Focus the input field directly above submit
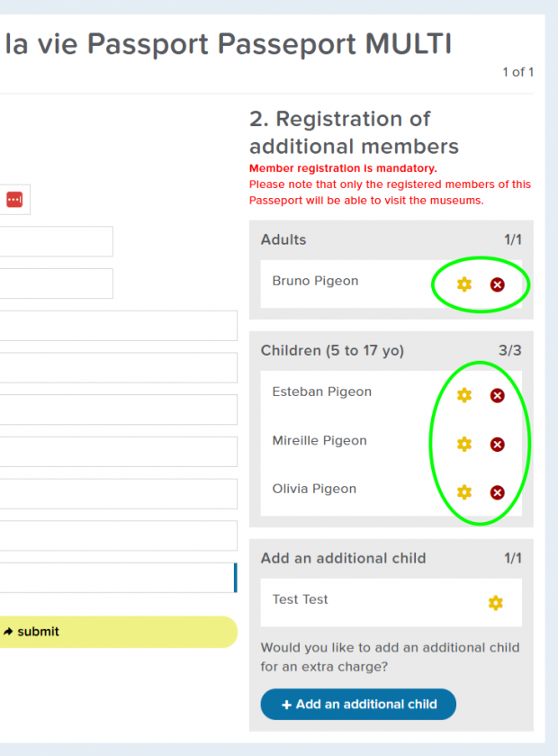The width and height of the screenshot is (558, 756). point(119,578)
